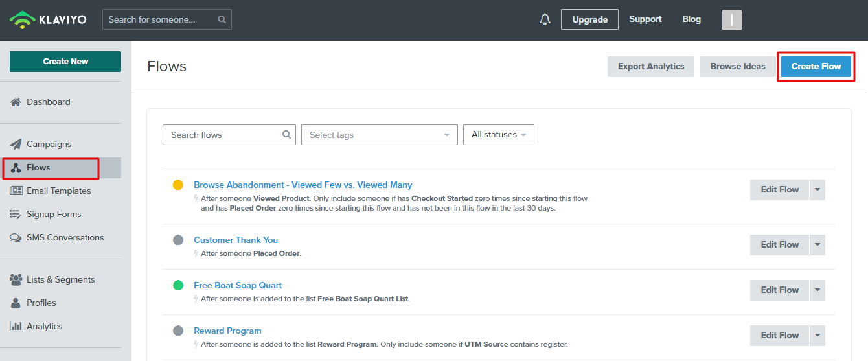Click the user avatar in top bar

tap(731, 19)
